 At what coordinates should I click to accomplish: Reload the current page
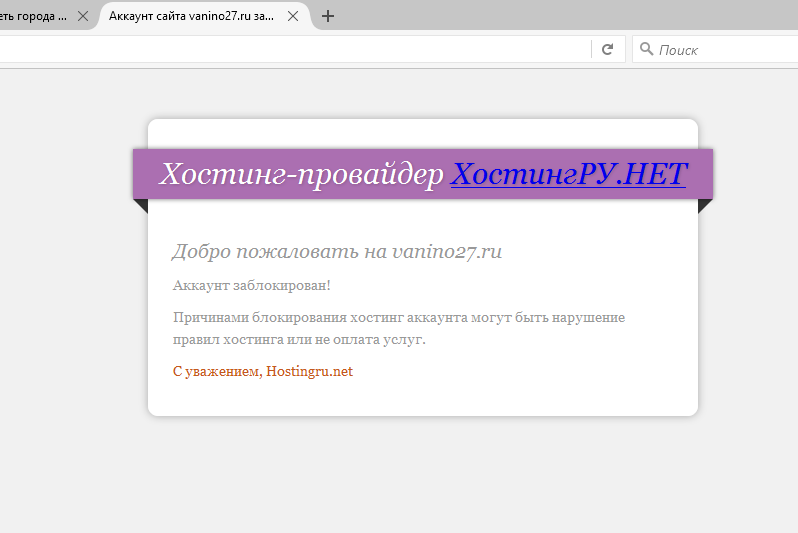(607, 49)
